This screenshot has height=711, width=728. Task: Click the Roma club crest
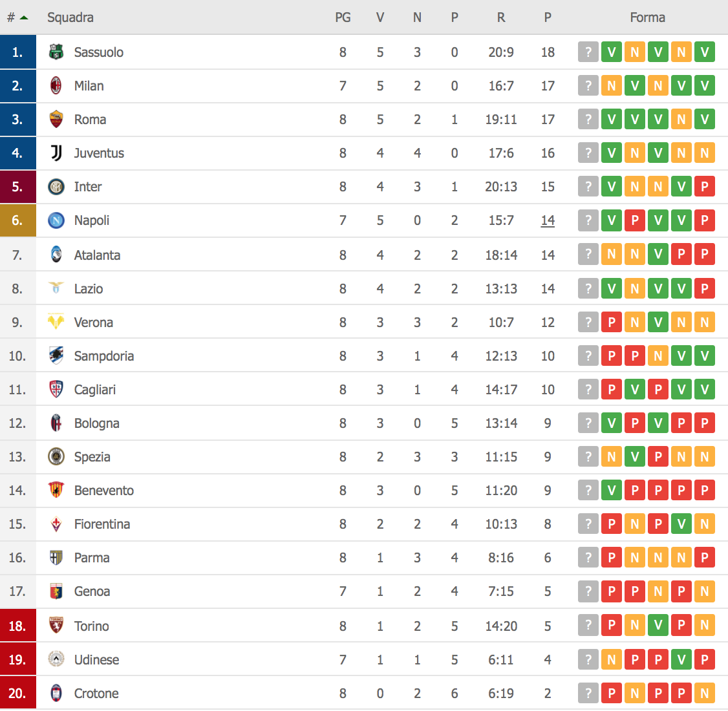(x=57, y=120)
